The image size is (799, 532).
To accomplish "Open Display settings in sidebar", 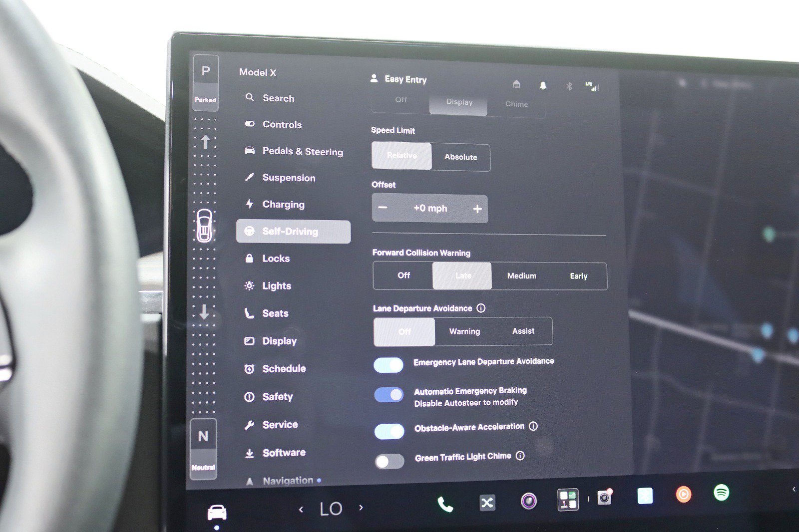I will 271,341.
